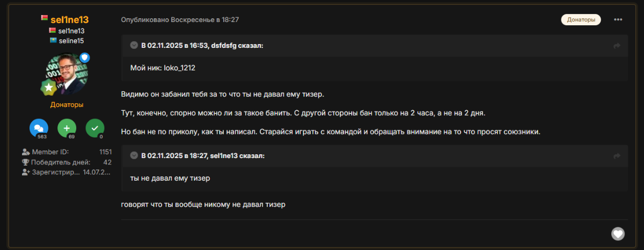Click the Победитель дней trophy icon
The image size is (644, 250).
(x=25, y=162)
